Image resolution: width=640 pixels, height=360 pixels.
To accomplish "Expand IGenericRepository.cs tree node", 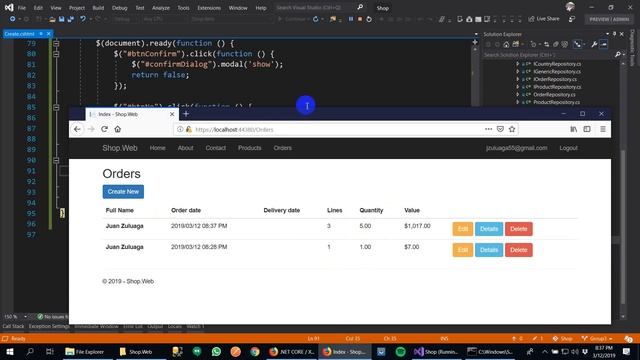I will click(x=518, y=71).
